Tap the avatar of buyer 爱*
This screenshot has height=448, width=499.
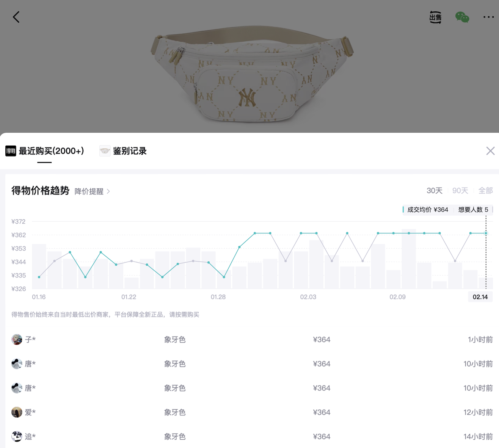click(x=17, y=412)
